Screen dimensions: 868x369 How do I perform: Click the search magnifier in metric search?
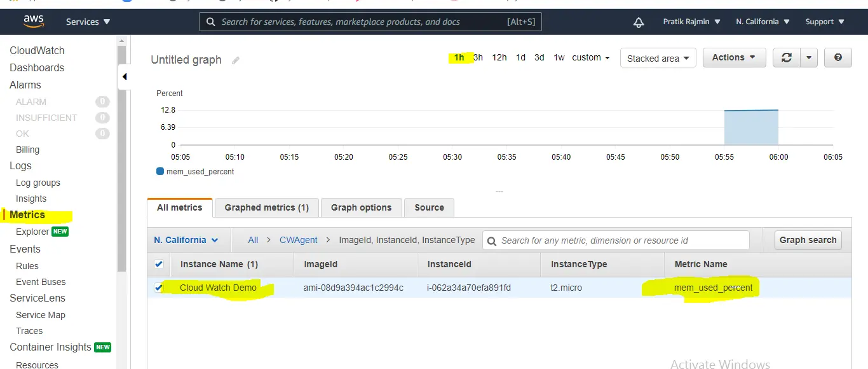coord(491,241)
